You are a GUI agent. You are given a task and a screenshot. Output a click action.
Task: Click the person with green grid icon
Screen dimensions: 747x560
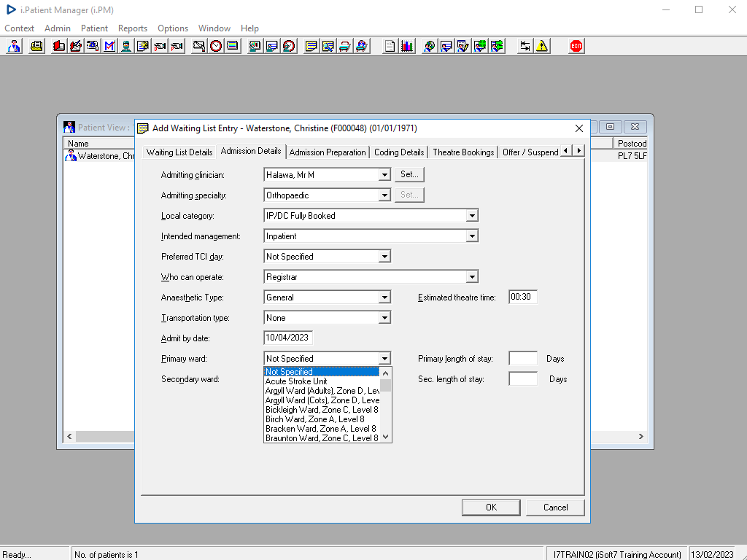tap(480, 46)
